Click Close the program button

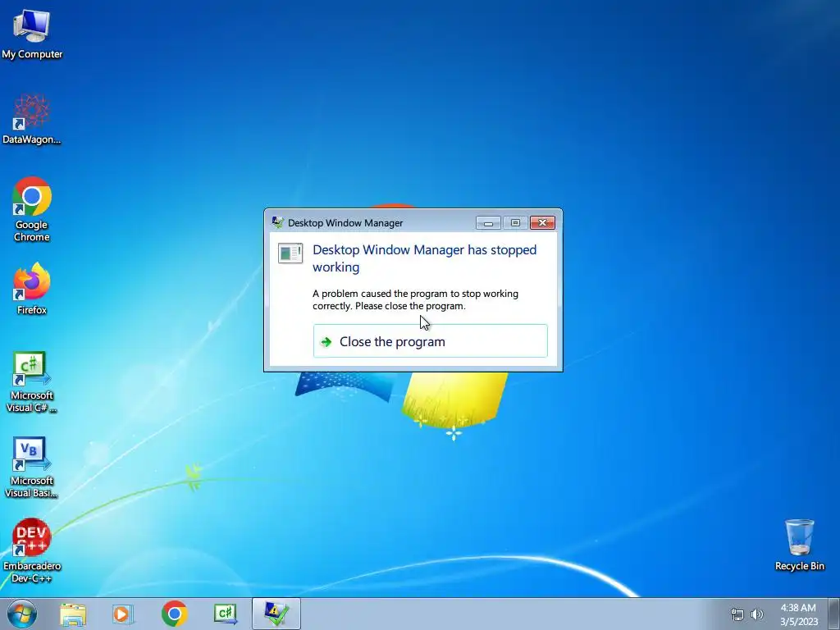tap(430, 341)
